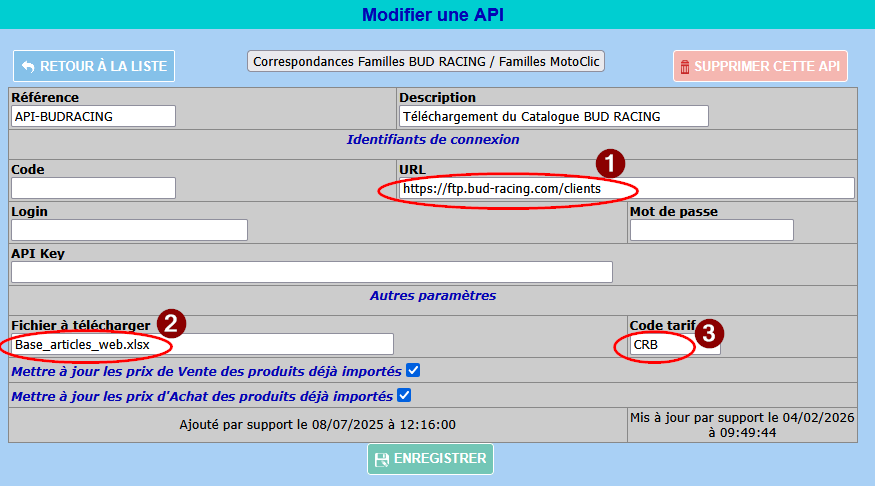Image resolution: width=875 pixels, height=486 pixels.
Task: Click into the Référence field
Action: pyautogui.click(x=93, y=116)
